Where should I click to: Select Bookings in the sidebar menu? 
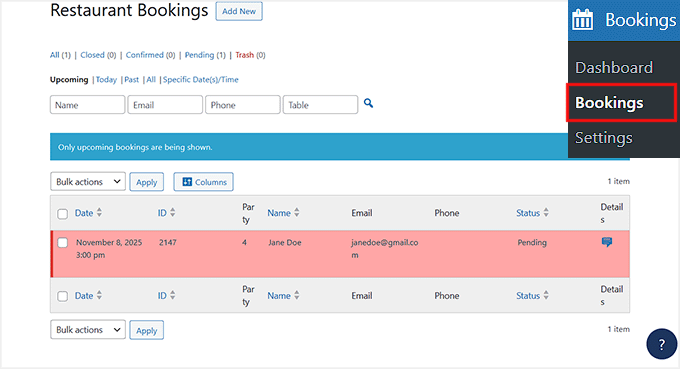click(x=609, y=103)
